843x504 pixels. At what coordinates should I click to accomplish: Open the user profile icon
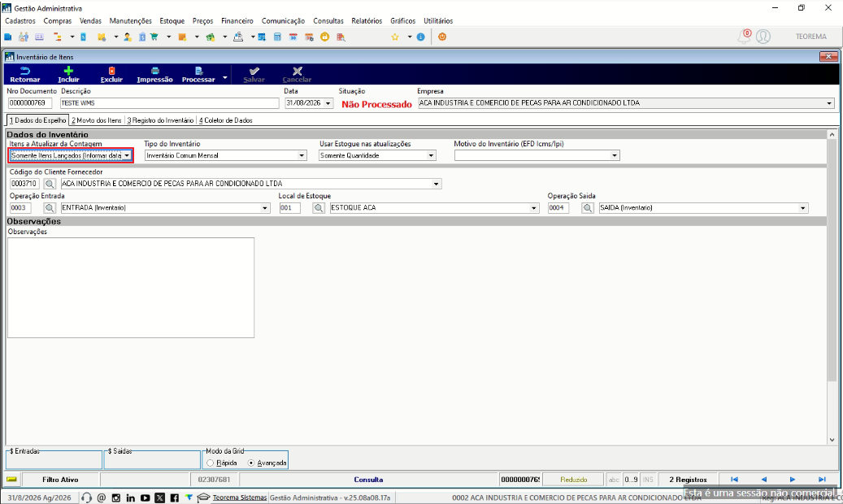click(763, 37)
